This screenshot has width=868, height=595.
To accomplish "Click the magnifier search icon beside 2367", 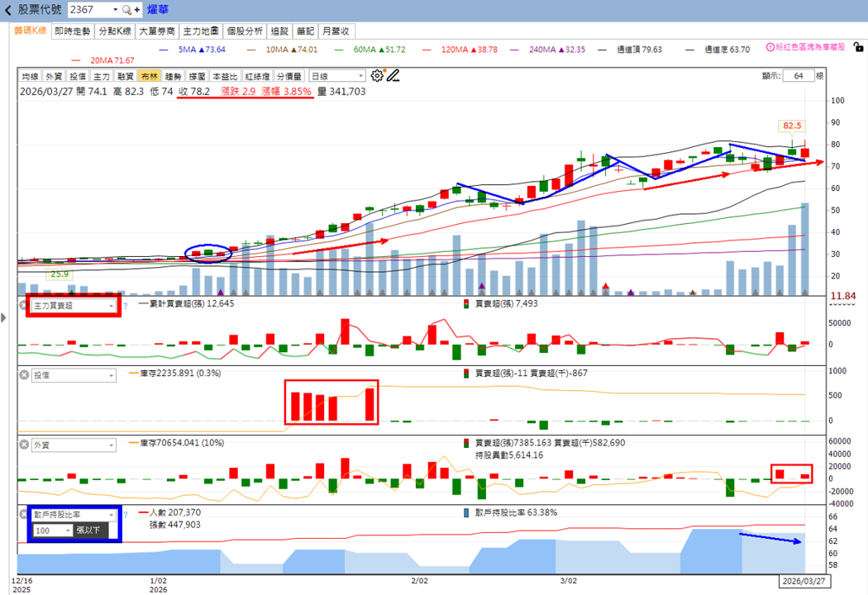I will coord(126,10).
